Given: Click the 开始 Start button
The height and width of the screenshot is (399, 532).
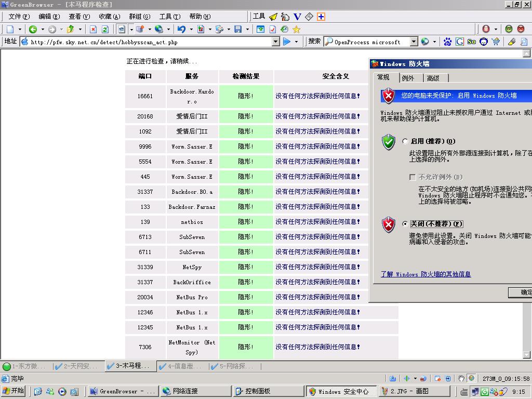Looking at the screenshot, I should coord(14,391).
